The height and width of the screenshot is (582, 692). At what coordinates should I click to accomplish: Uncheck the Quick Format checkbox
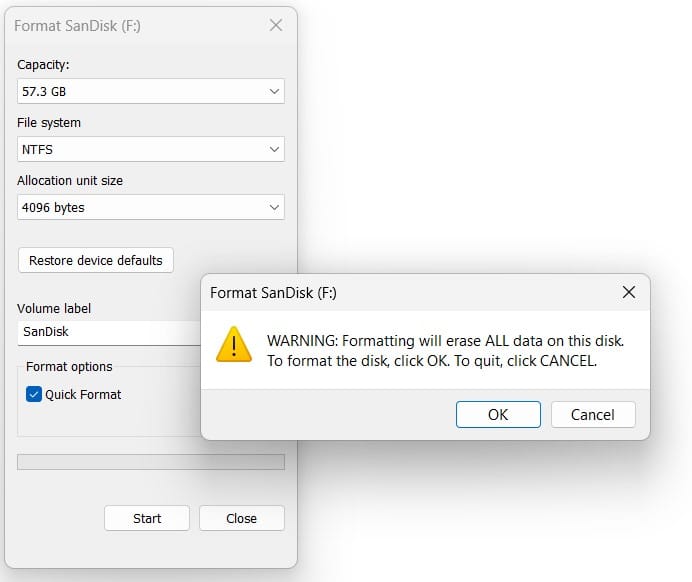pyautogui.click(x=34, y=395)
